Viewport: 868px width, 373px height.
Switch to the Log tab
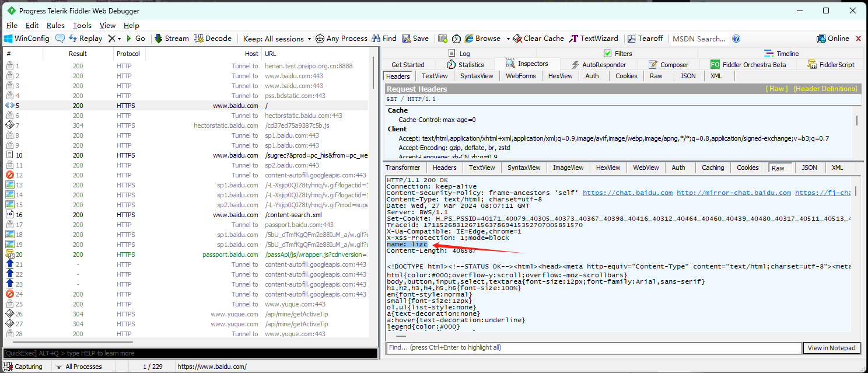click(459, 54)
